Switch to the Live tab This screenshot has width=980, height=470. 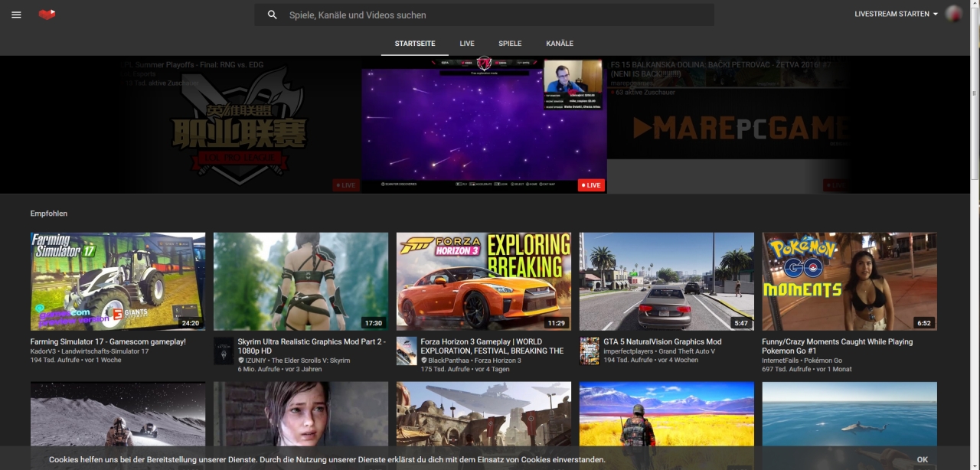(467, 44)
